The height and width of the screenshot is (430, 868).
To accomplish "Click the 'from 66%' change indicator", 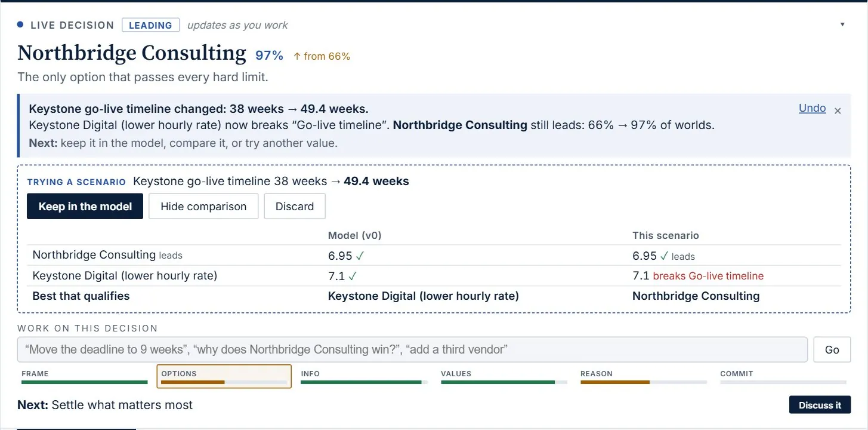I will 322,56.
